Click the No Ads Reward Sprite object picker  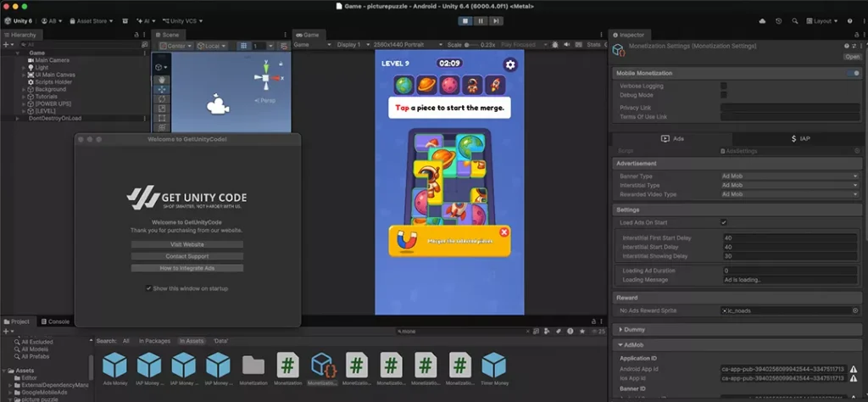pyautogui.click(x=854, y=310)
